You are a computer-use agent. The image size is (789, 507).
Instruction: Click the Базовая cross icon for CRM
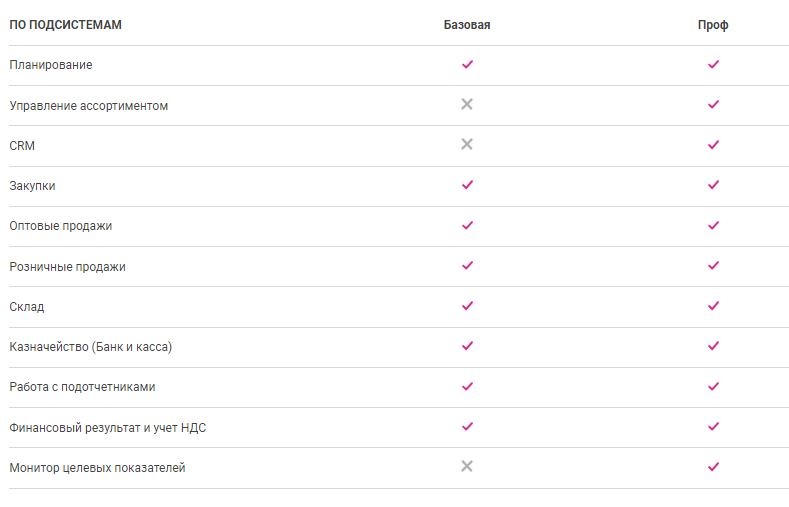tap(467, 144)
